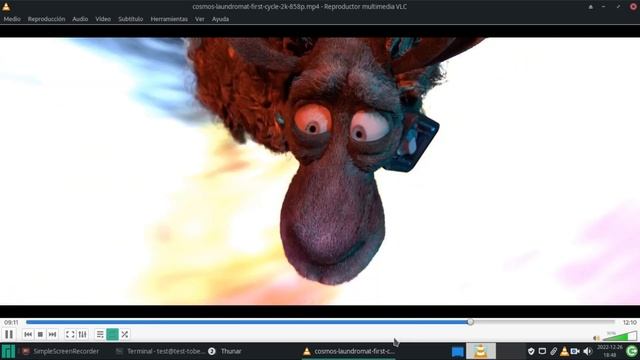Open the Ver menu
This screenshot has height=360, width=640.
[x=200, y=19]
